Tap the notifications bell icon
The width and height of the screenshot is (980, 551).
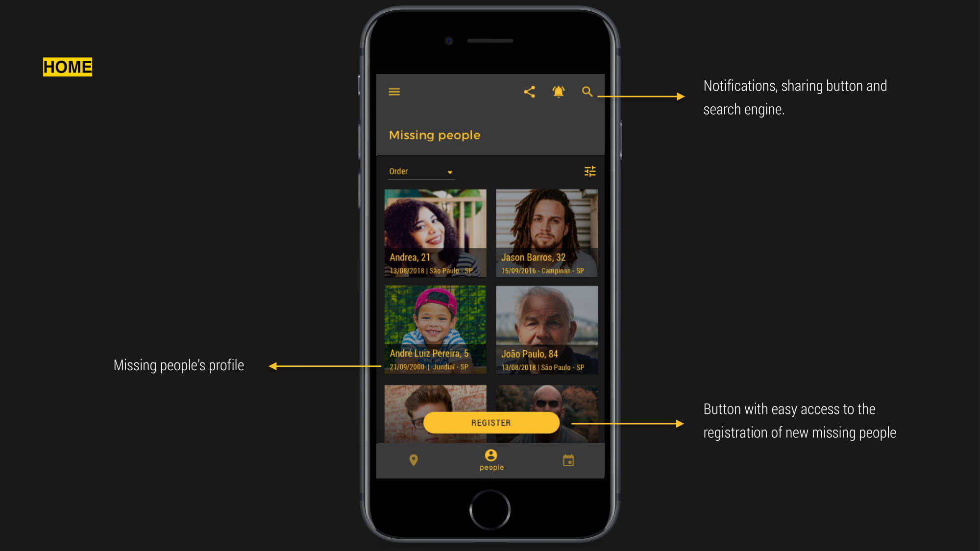click(x=559, y=91)
